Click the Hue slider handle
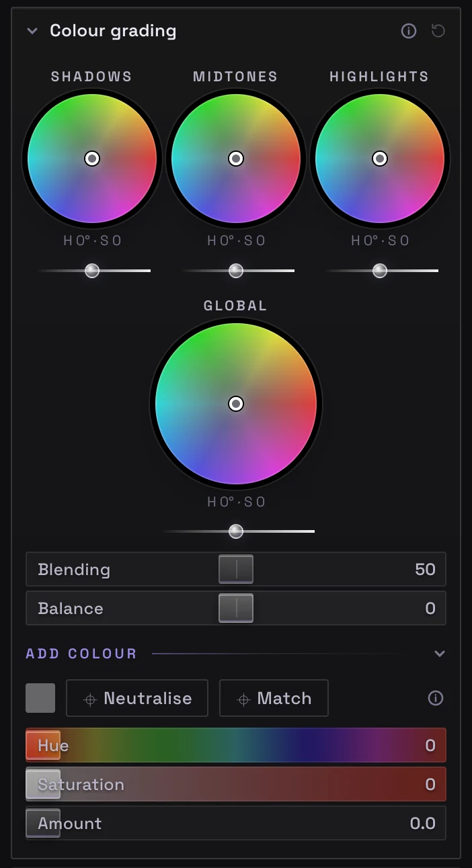Screen dimensions: 472x868 click(x=43, y=746)
